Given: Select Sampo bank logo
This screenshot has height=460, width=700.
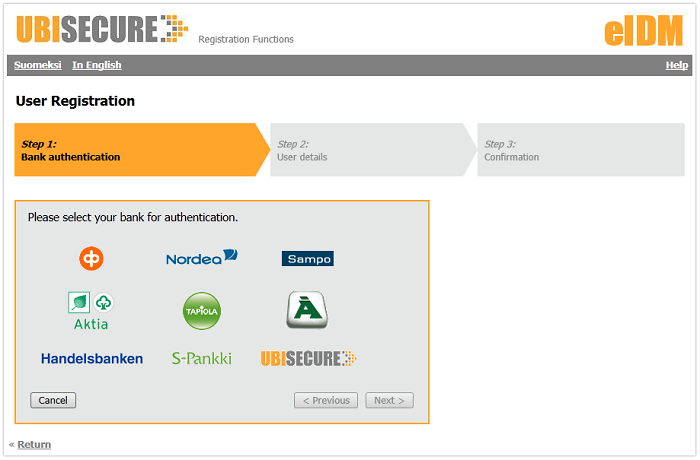Looking at the screenshot, I should 308,259.
